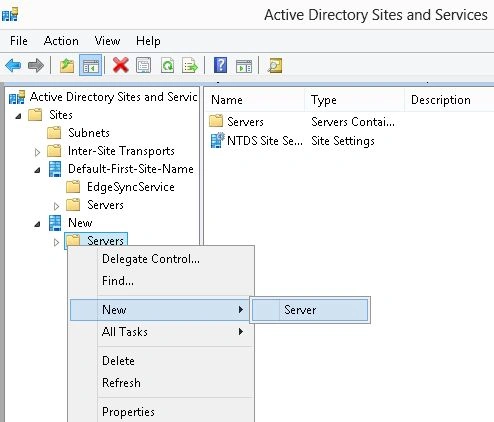Expand the Inter-Site Transports node
494x422 pixels.
pos(37,152)
